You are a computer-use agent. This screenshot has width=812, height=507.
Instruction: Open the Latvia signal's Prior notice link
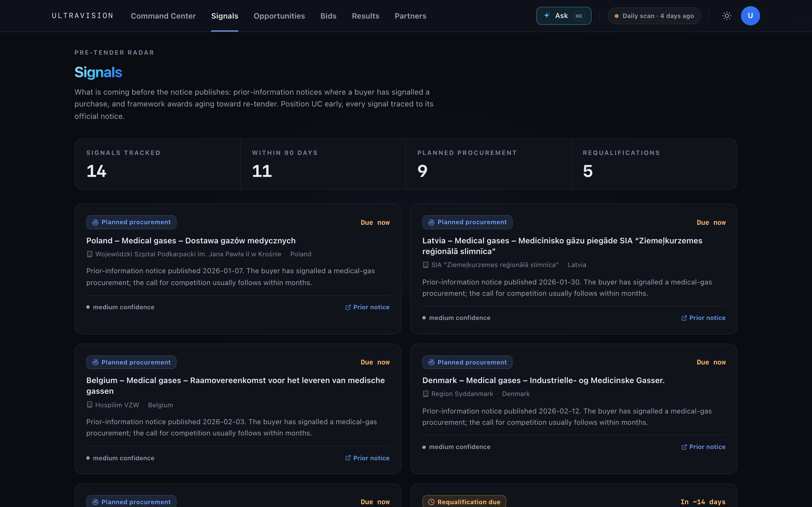703,318
